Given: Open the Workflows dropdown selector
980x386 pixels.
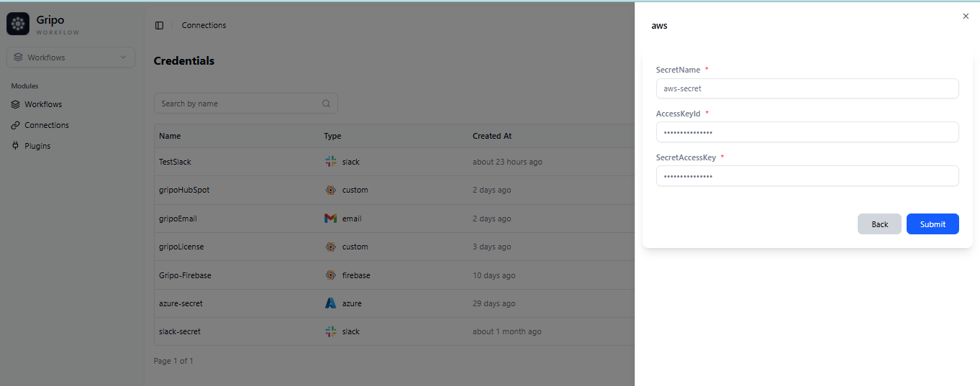Looking at the screenshot, I should click(71, 58).
